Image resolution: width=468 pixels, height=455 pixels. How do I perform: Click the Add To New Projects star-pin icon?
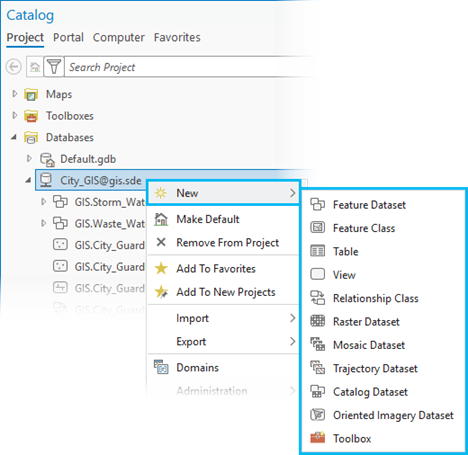click(161, 292)
